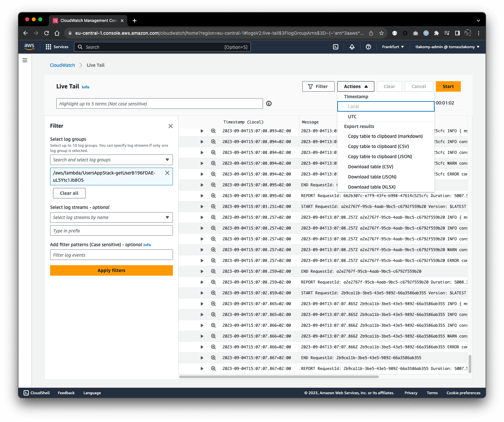Open Feedback in the footer
Screen dimensions: 504x422
(x=66, y=393)
